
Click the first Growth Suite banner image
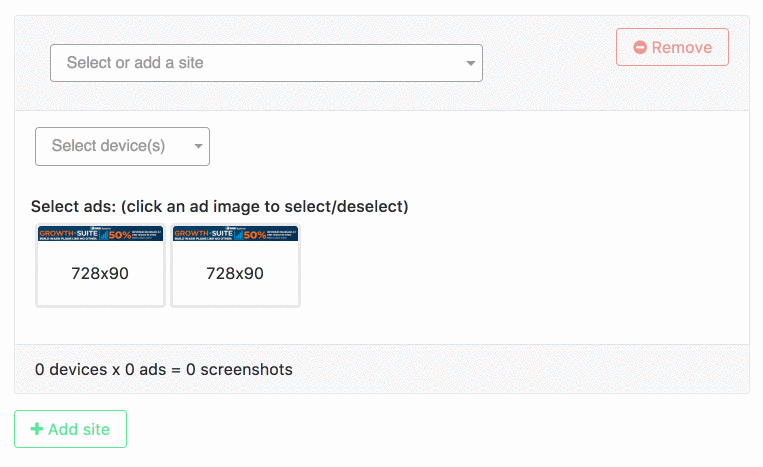point(100,234)
